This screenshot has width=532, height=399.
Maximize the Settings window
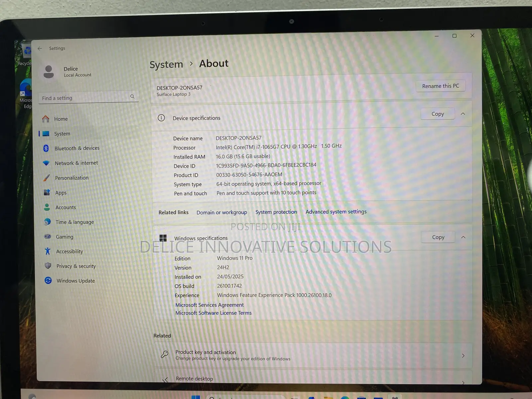(455, 36)
